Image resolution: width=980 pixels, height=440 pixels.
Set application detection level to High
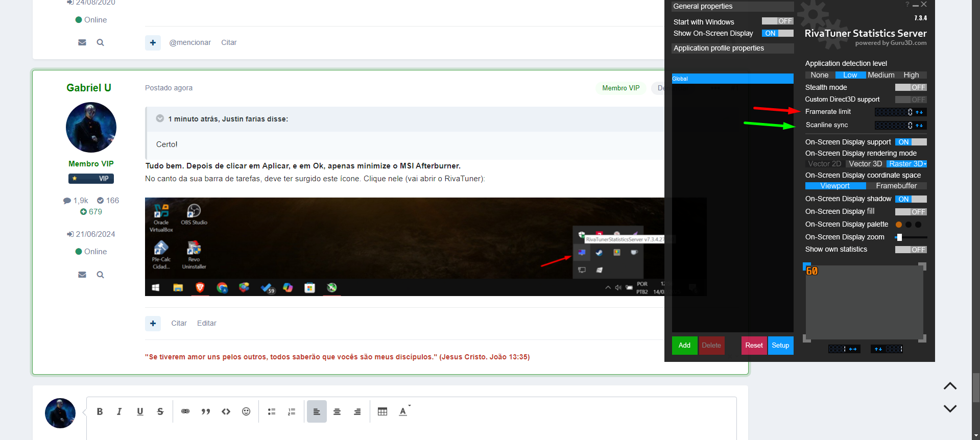click(911, 75)
